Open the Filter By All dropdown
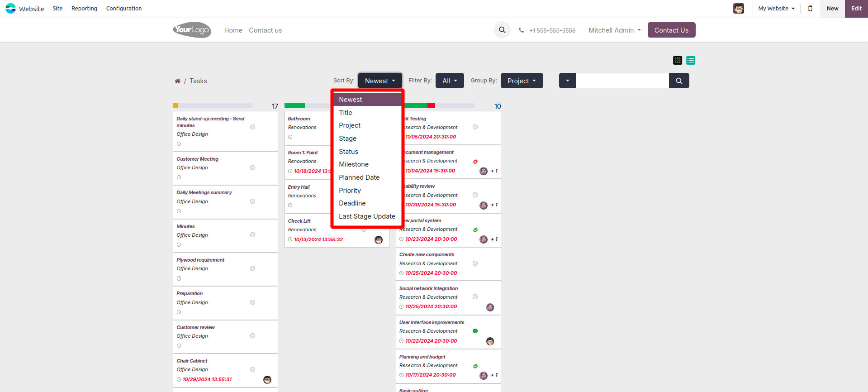868x392 pixels. coord(450,81)
